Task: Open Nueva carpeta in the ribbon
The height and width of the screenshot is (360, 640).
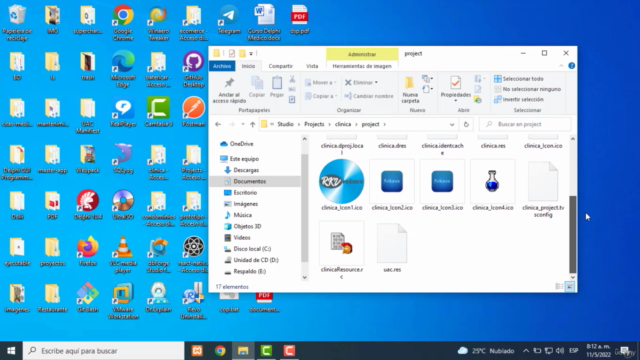Action: tap(410, 90)
